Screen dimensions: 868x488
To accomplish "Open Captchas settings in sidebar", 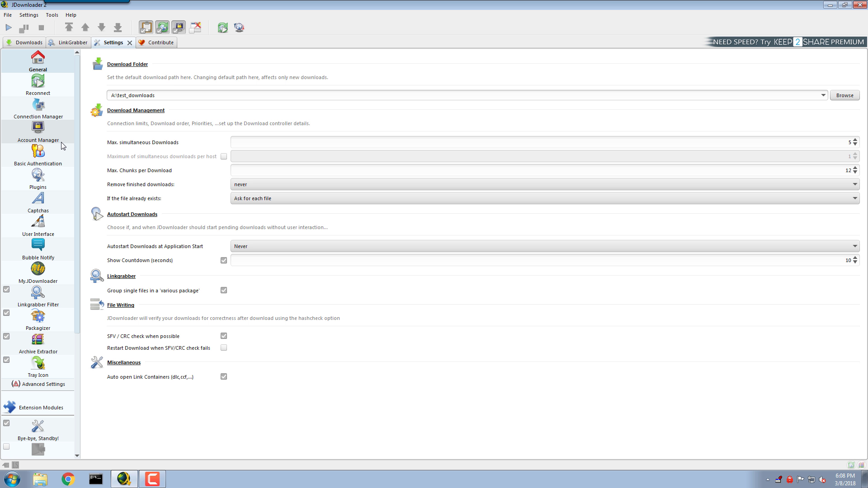I will click(38, 202).
